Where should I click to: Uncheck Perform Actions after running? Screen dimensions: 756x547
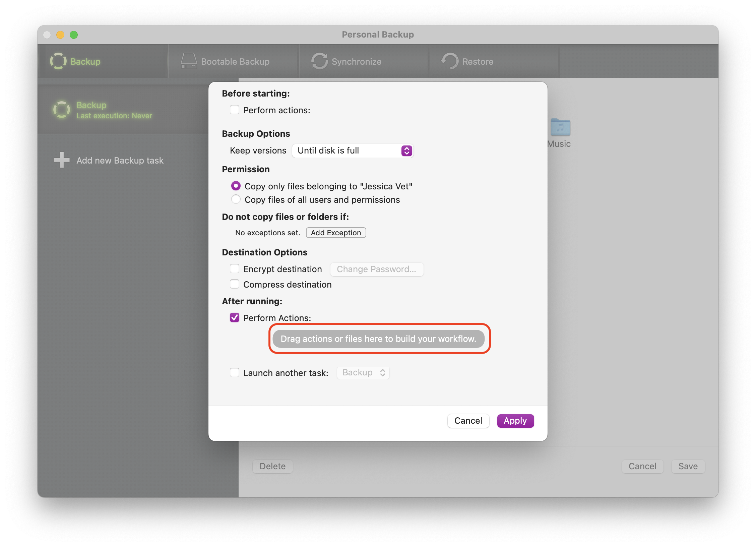235,318
